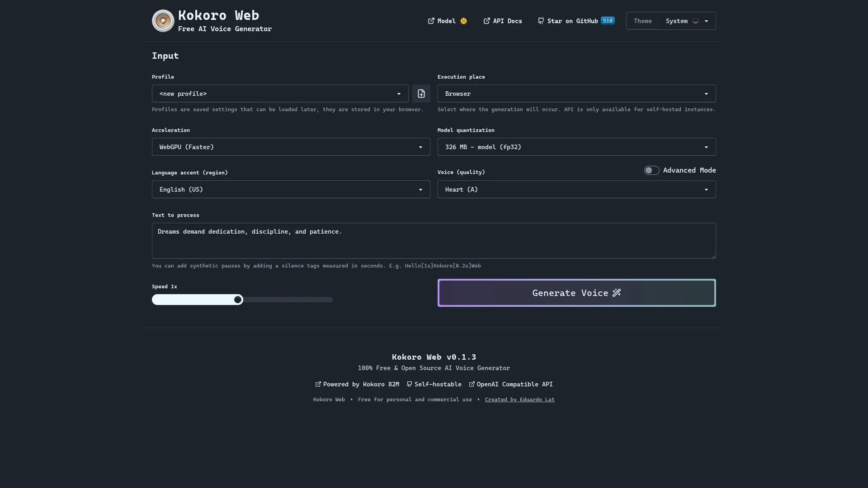Click the hugging face emoji icon
The image size is (868, 488).
[463, 21]
